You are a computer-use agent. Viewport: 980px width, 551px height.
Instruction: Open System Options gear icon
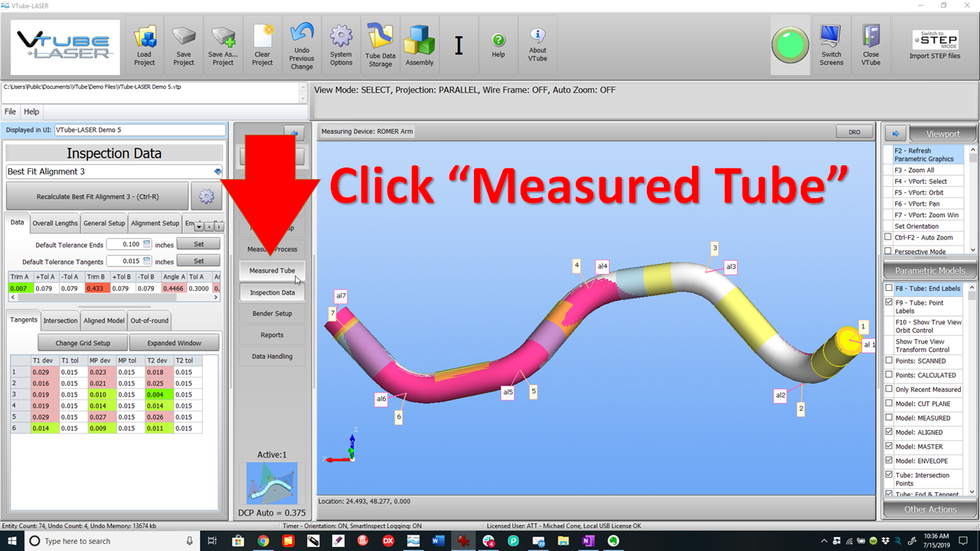(x=341, y=37)
